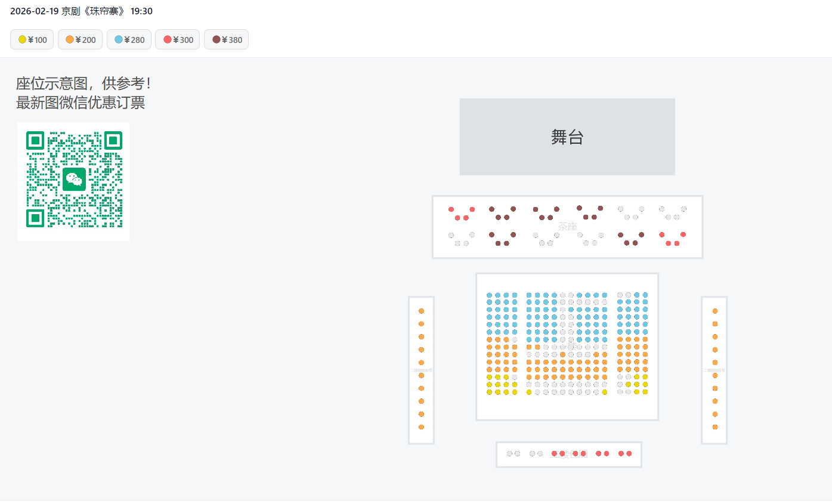Click the 舞台 stage area
Viewport: 832px width, 504px height.
click(567, 137)
